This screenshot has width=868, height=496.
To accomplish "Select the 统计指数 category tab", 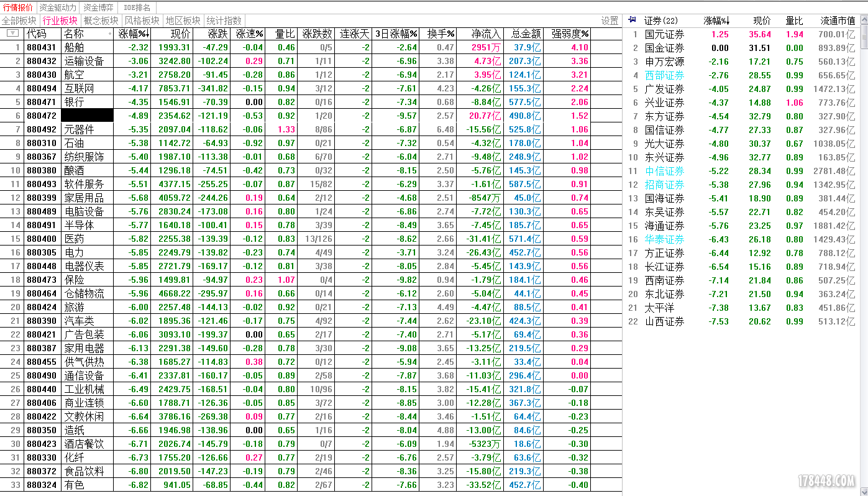I will pyautogui.click(x=224, y=21).
